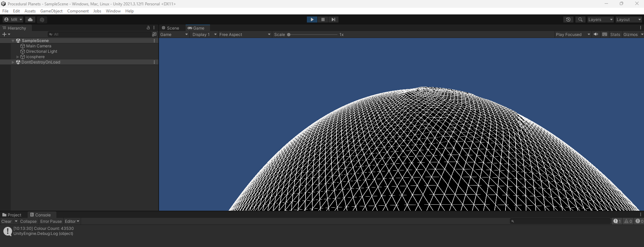644x247 pixels.
Task: Open Console panel options menu
Action: (x=641, y=215)
